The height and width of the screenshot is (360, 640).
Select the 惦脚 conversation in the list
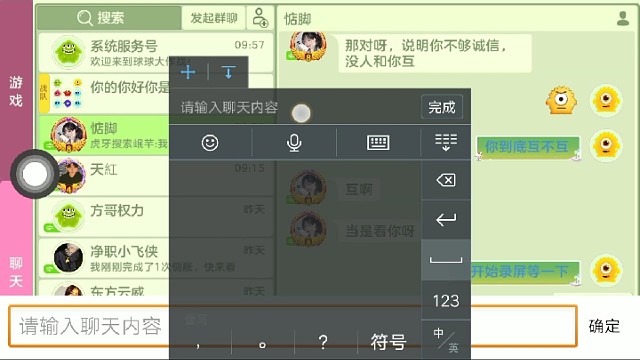(104, 135)
